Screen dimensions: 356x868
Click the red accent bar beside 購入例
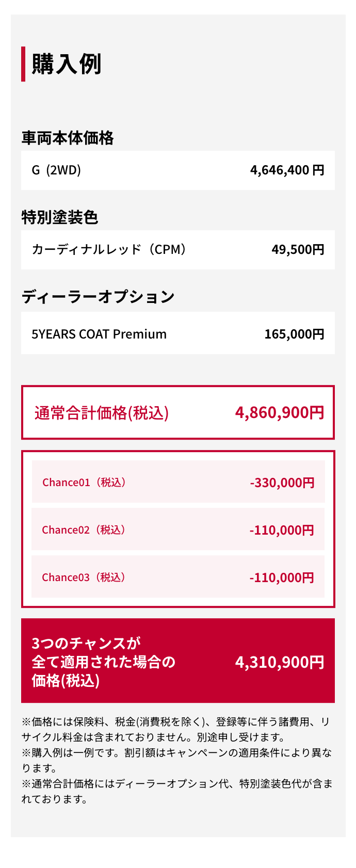(23, 64)
